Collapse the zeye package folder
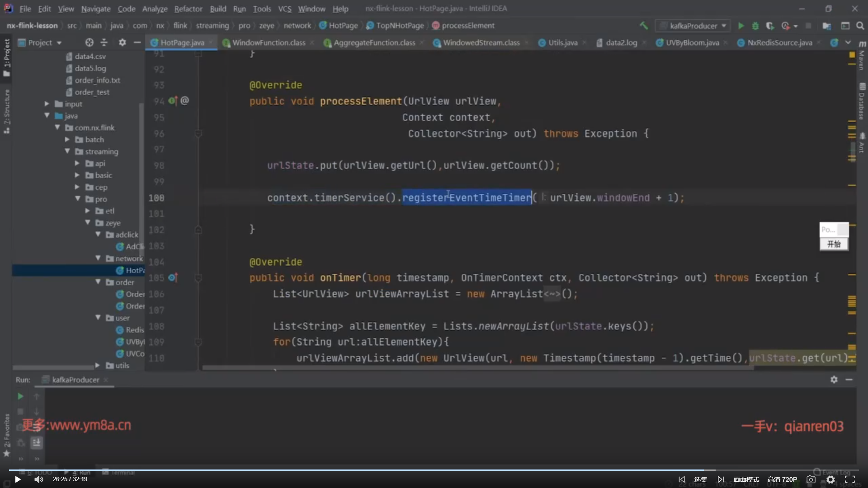868x488 pixels. click(x=88, y=223)
